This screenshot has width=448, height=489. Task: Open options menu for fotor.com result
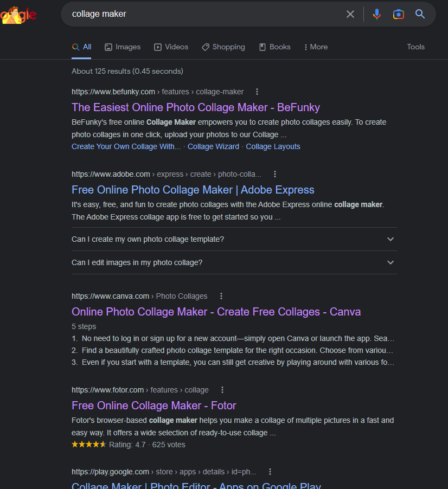point(222,390)
